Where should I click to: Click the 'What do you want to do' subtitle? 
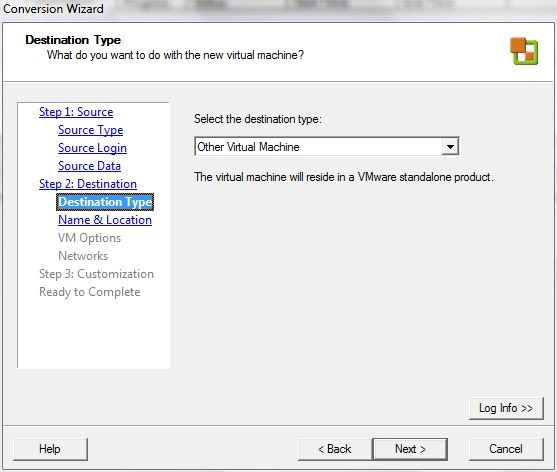click(x=175, y=55)
